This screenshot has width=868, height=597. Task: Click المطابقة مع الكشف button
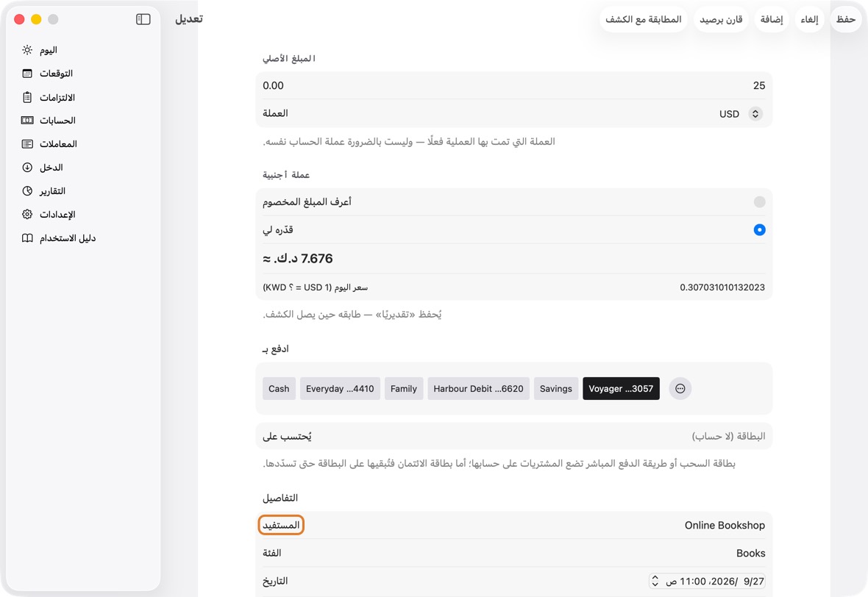click(643, 19)
